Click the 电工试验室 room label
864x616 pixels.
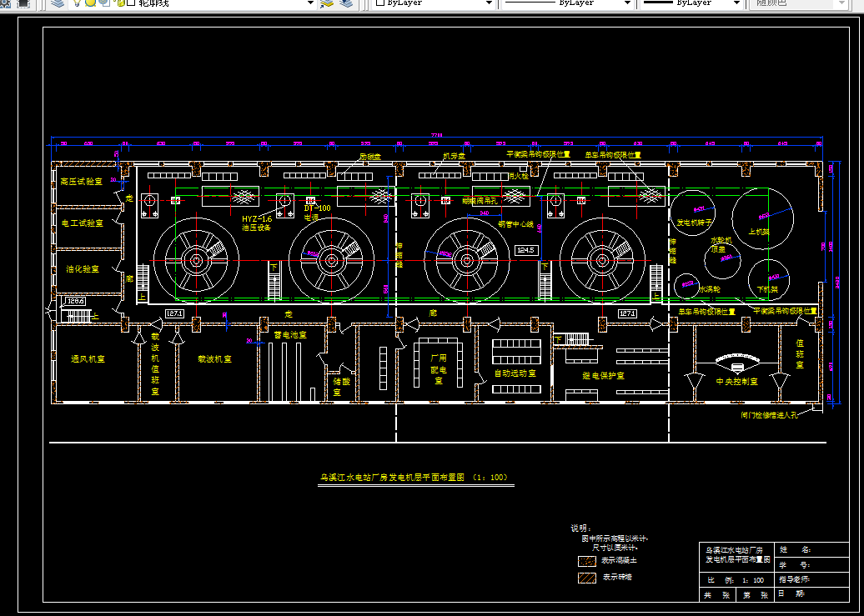tap(82, 223)
